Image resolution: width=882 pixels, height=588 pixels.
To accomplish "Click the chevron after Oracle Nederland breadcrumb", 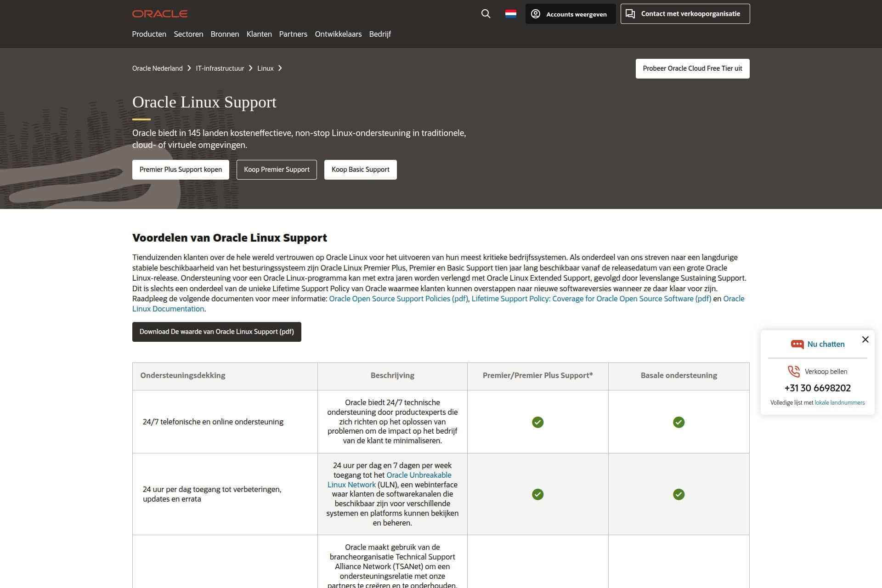I will 189,68.
